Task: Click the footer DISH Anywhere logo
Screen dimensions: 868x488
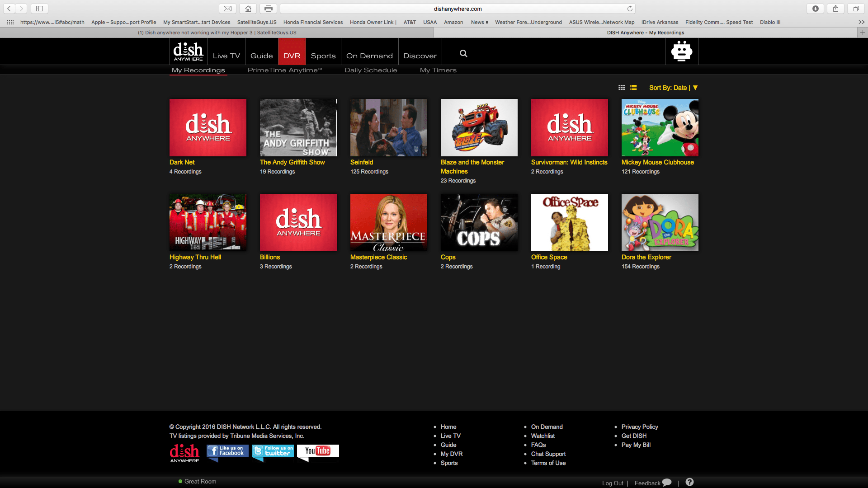Action: coord(184,453)
